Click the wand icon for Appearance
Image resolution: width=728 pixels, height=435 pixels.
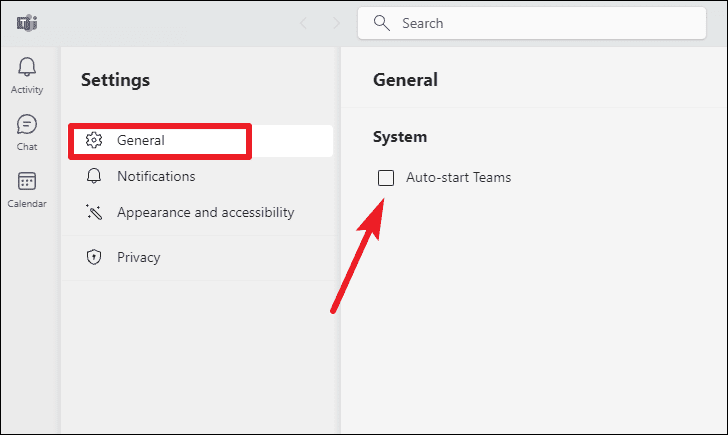pyautogui.click(x=94, y=212)
